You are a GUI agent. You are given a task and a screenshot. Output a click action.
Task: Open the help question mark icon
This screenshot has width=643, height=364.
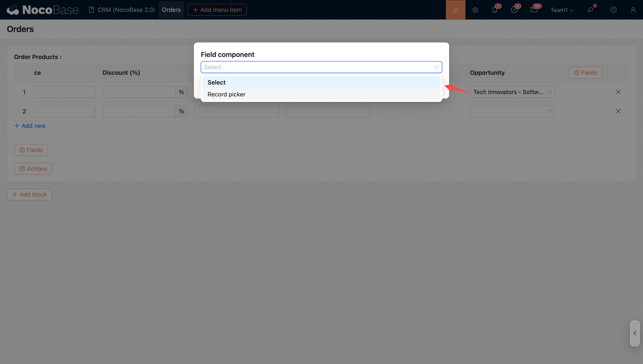(x=613, y=10)
